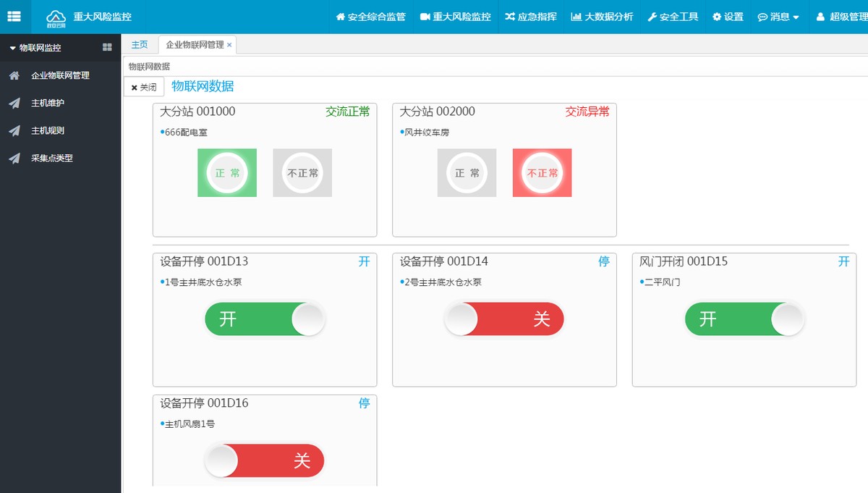Click the 大分站 001000 card title
The image size is (868, 493).
click(197, 111)
